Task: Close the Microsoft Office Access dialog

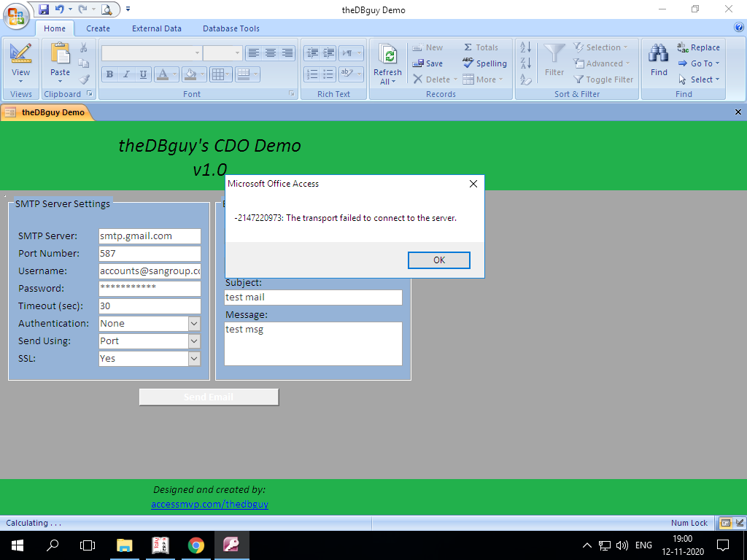Action: click(473, 184)
